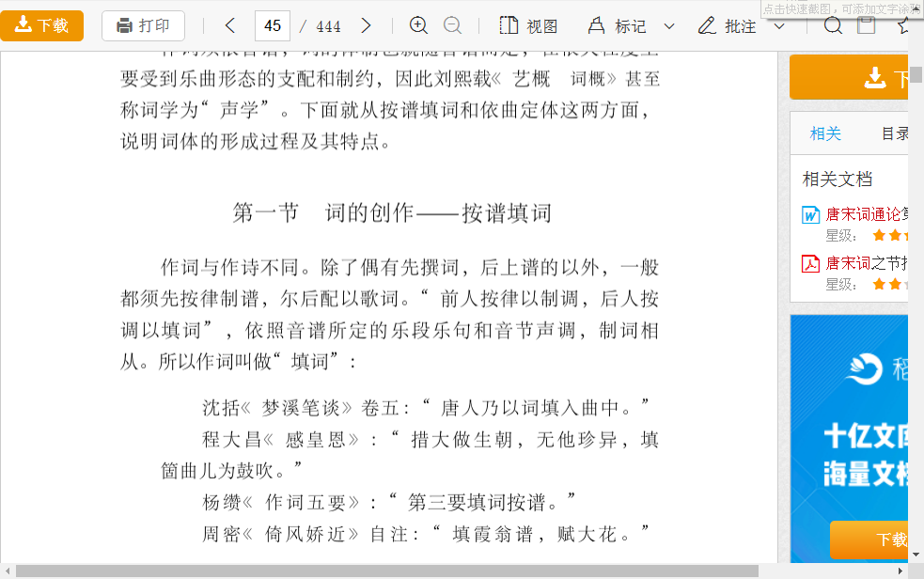
Task: Switch to the 相关 tab
Action: tap(825, 133)
